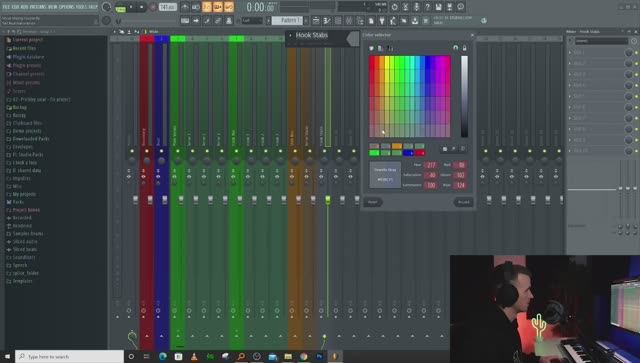This screenshot has width=640, height=363.
Task: Open the Windows Start menu
Action: point(7,356)
